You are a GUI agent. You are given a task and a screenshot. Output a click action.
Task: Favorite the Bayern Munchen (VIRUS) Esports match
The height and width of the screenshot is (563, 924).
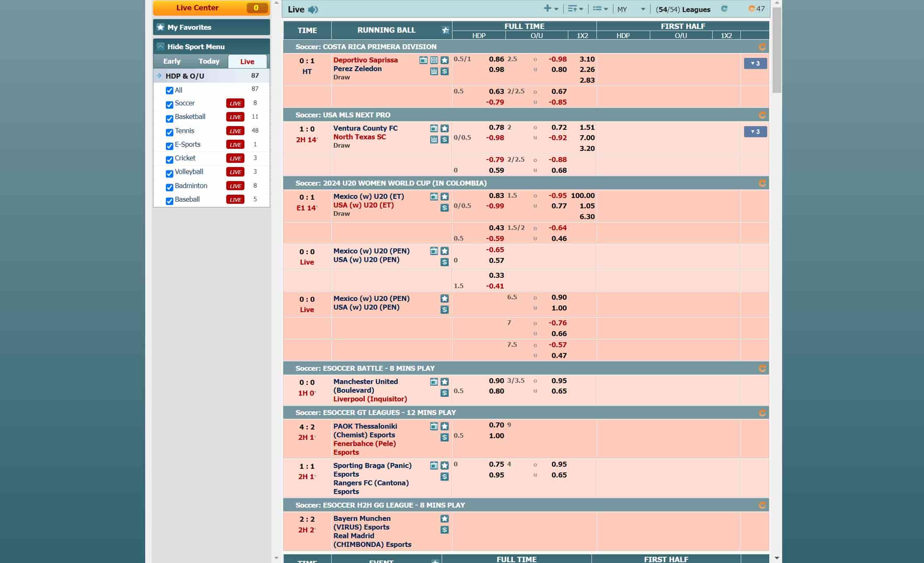pos(445,519)
